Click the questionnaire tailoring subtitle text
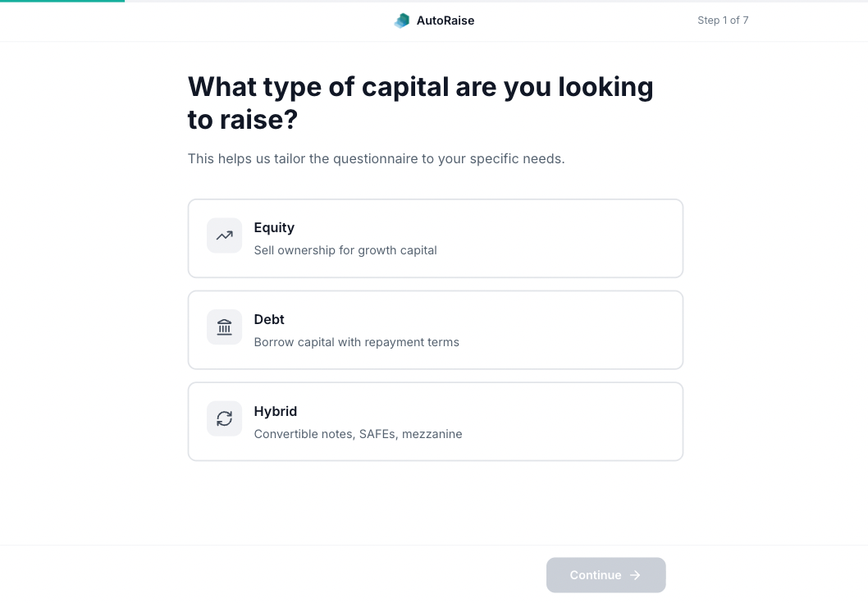868x603 pixels. [x=376, y=158]
